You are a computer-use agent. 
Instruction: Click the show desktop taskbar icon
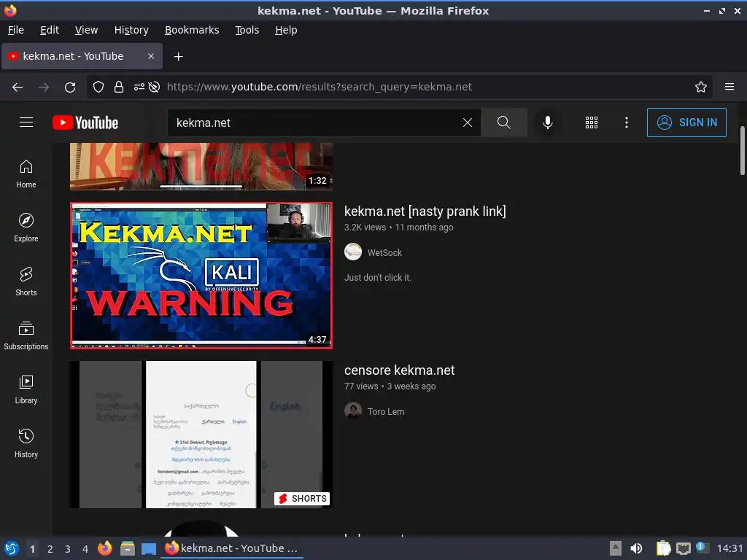149,549
